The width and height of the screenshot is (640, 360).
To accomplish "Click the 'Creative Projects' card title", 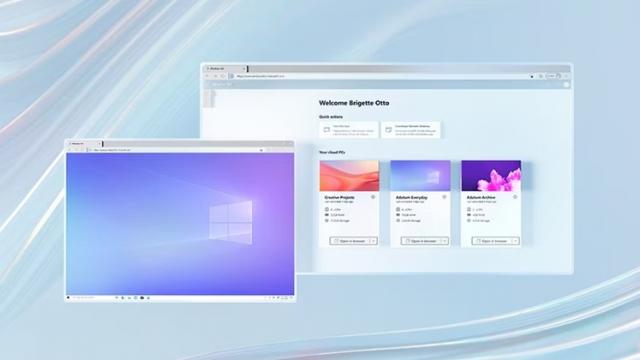I will pyautogui.click(x=340, y=197).
